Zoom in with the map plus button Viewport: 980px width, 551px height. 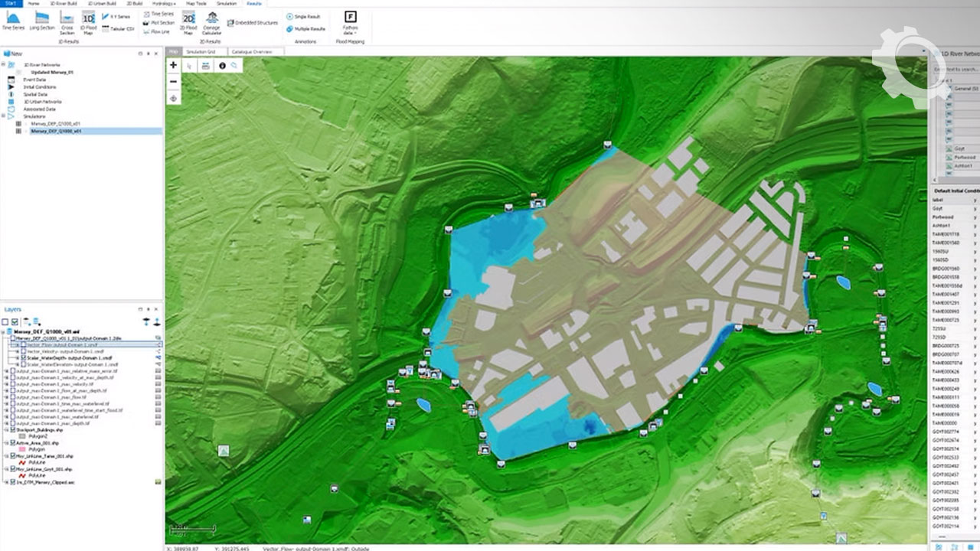[173, 66]
